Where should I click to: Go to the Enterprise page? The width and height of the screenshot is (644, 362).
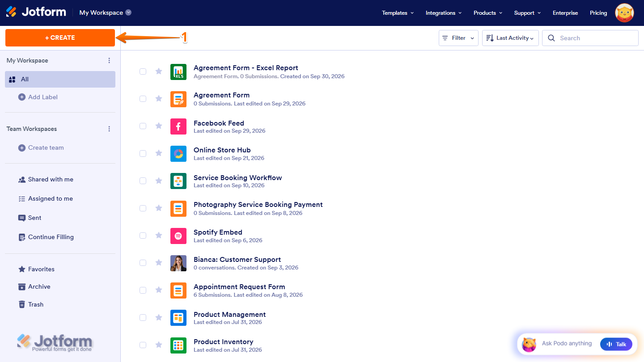pyautogui.click(x=565, y=13)
